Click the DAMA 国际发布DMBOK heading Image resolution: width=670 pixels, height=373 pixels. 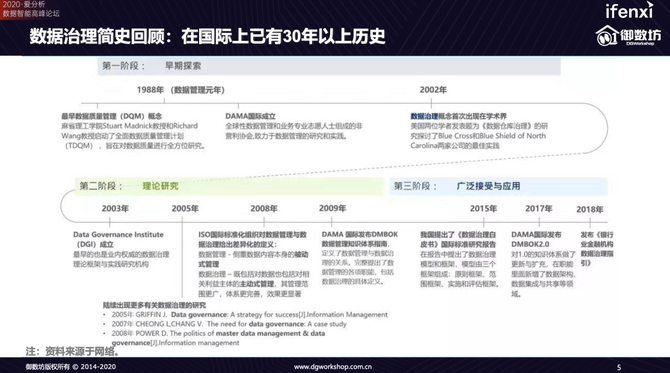359,239
